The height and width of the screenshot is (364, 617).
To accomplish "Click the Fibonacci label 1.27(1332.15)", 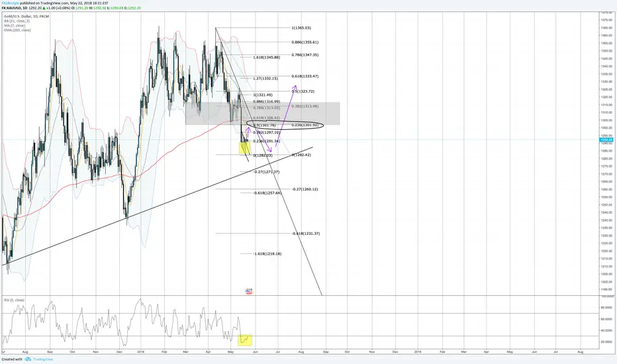I will [265, 78].
